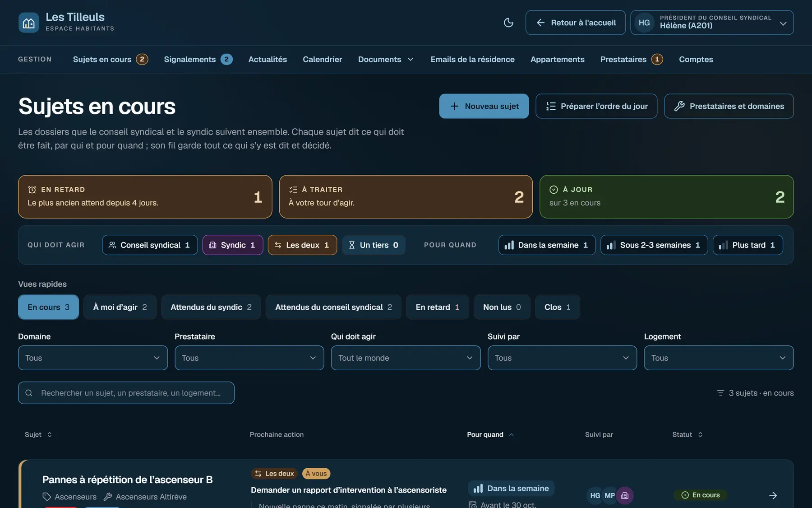Click the search subjects input field
Image resolution: width=812 pixels, height=508 pixels.
126,393
